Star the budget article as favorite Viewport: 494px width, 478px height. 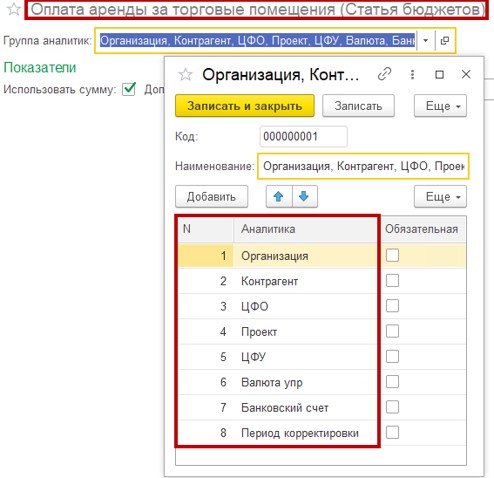(13, 9)
